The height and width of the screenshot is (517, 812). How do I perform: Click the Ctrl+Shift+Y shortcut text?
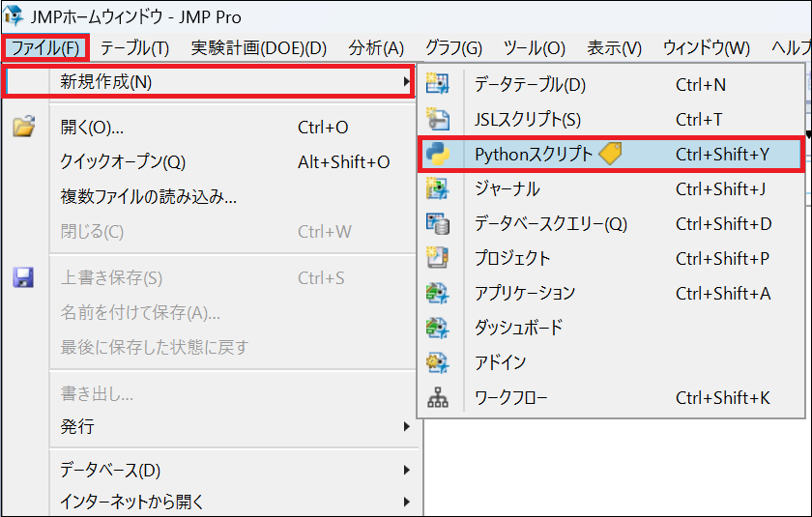pyautogui.click(x=722, y=155)
